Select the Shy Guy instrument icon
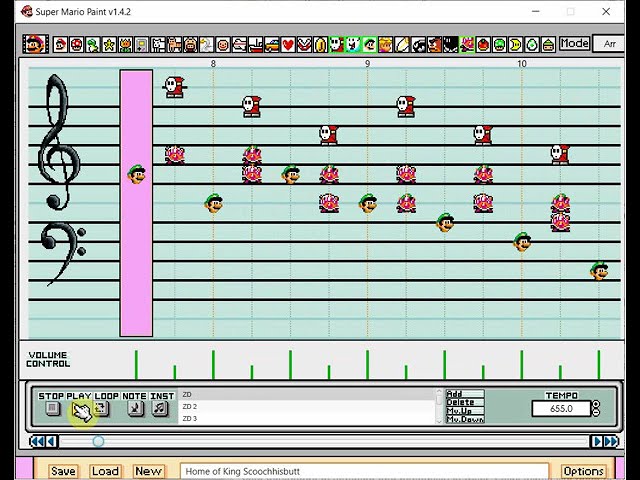This screenshot has height=480, width=640. click(337, 44)
